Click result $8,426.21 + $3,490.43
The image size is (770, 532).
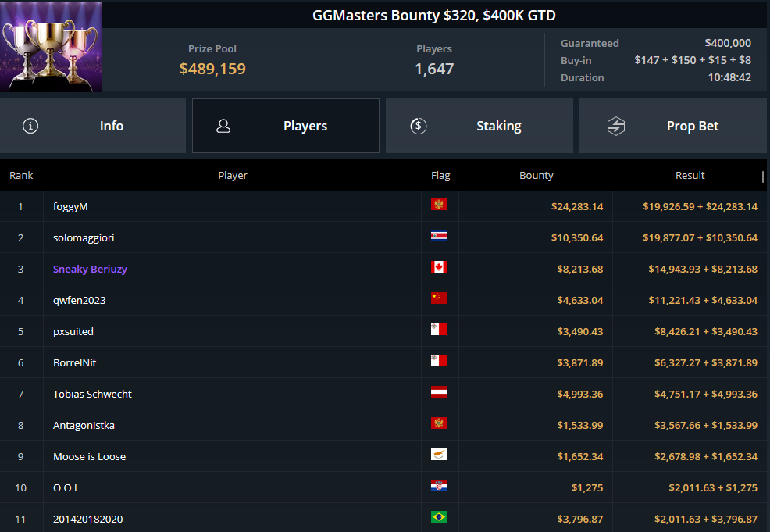point(706,331)
